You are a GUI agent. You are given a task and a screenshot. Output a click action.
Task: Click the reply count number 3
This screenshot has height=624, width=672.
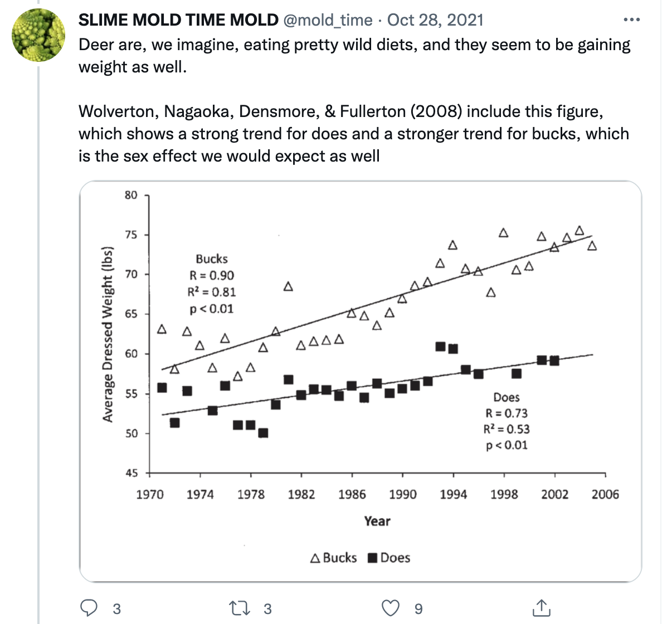coord(116,609)
